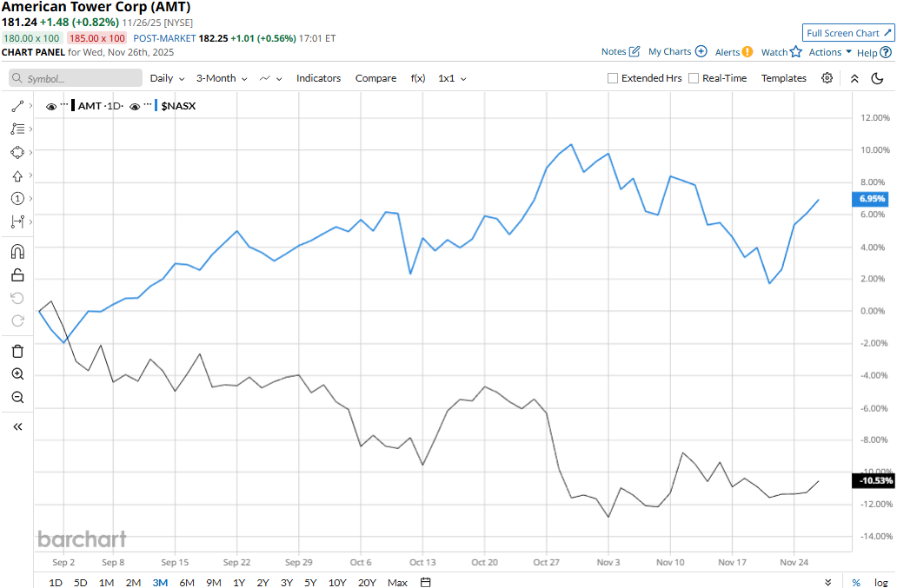The image size is (897, 588).
Task: Open Full Screen Chart
Action: [x=848, y=33]
